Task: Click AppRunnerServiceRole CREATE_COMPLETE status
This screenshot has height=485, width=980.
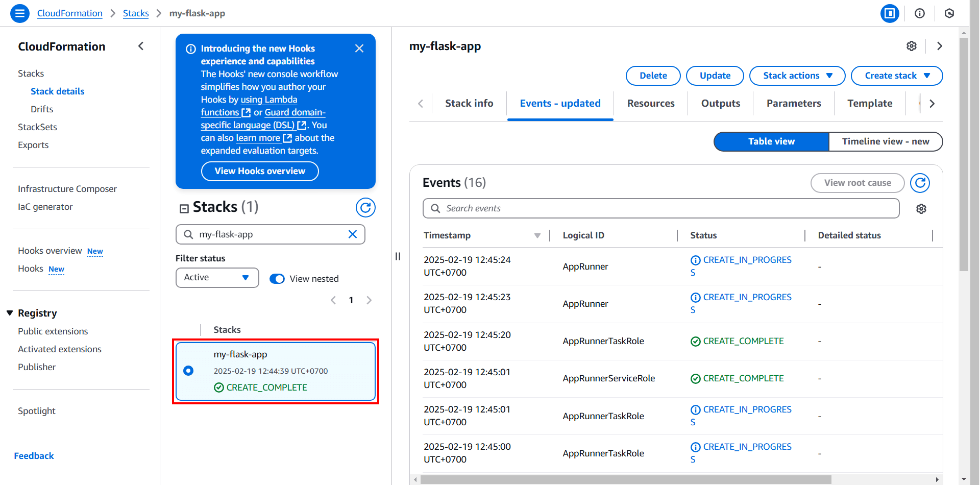Action: 737,378
